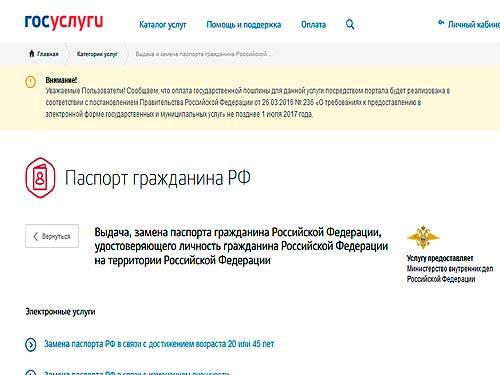This screenshot has width=500, height=375.
Task: Open Помощь и поддержка menu
Action: pyautogui.click(x=244, y=25)
